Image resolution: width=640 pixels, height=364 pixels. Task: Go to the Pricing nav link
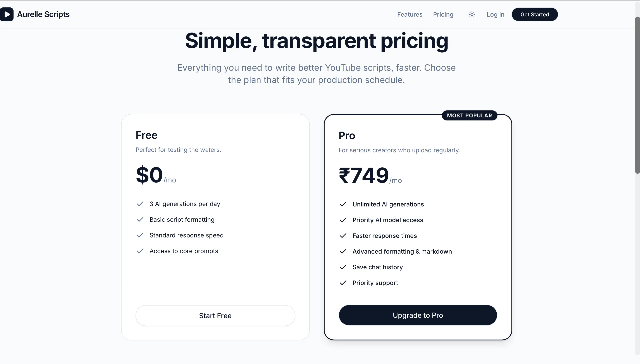coord(443,14)
